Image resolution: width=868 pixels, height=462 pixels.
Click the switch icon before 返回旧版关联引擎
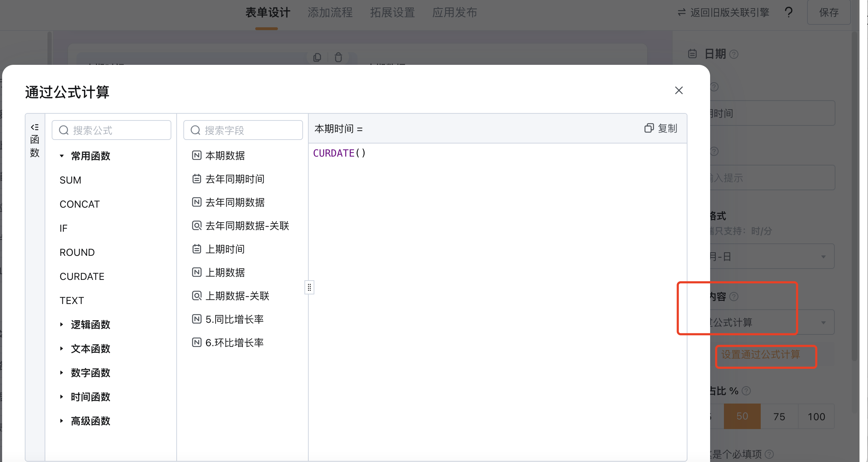(x=681, y=13)
